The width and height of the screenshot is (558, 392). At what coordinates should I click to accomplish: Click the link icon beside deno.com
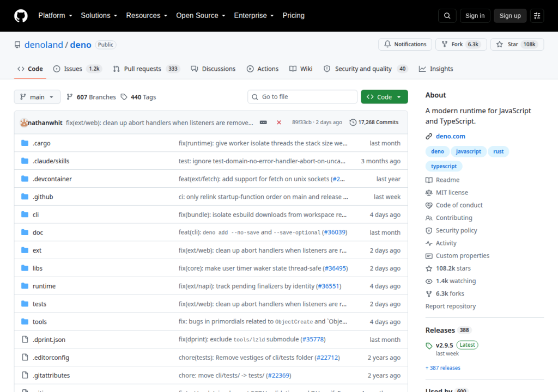[429, 136]
